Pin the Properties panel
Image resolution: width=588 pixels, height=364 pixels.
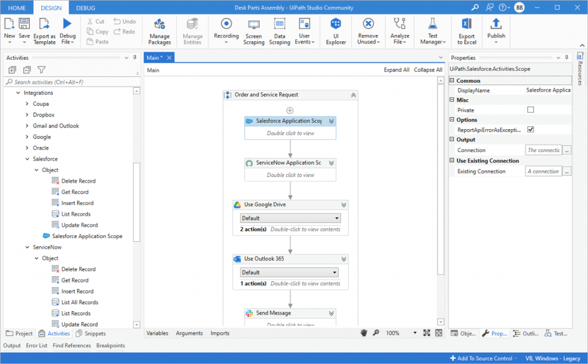point(567,58)
